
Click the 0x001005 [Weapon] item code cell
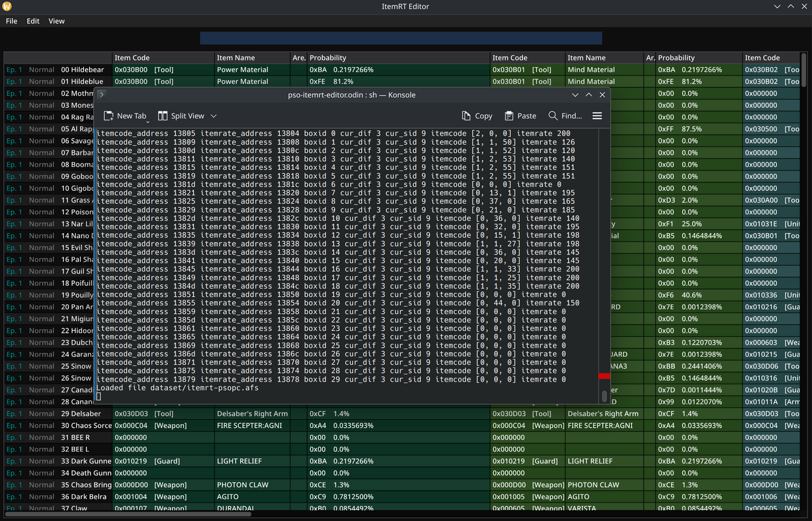pyautogui.click(x=528, y=497)
